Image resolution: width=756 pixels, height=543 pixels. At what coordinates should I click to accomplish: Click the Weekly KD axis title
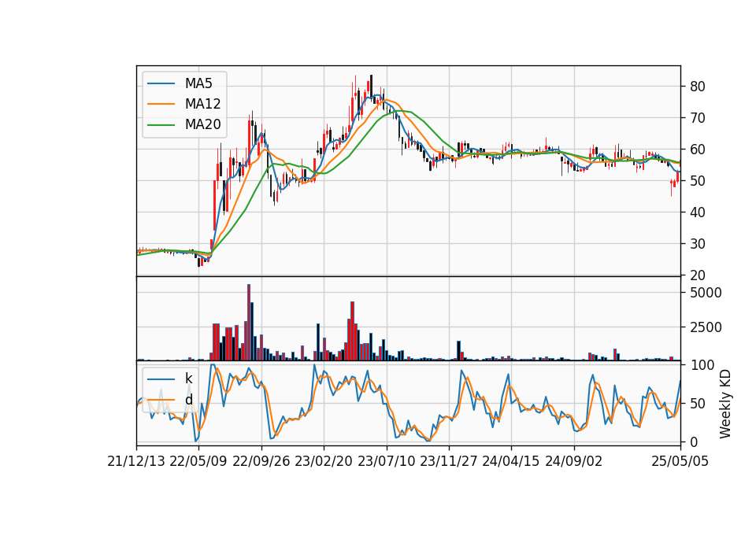pos(725,404)
